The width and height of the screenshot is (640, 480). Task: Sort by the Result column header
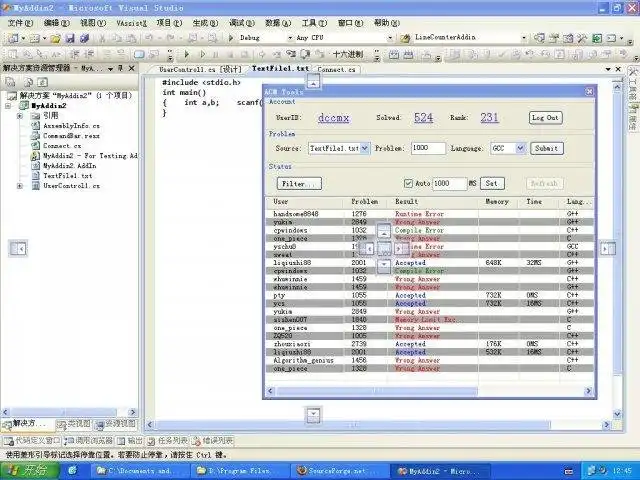pyautogui.click(x=432, y=202)
